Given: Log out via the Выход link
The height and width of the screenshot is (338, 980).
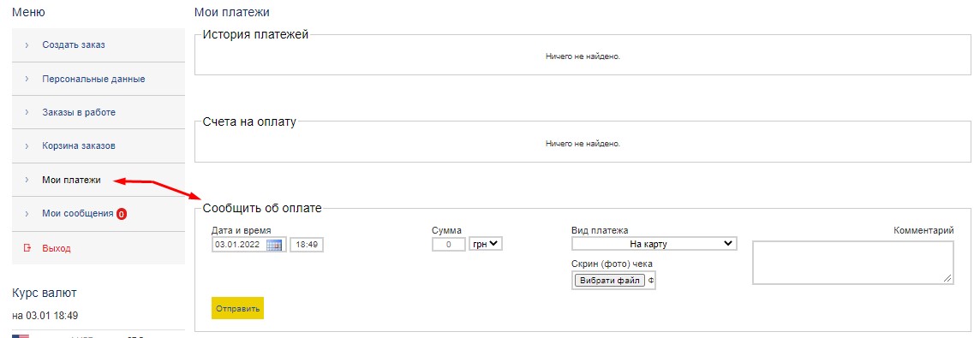Looking at the screenshot, I should coord(57,248).
